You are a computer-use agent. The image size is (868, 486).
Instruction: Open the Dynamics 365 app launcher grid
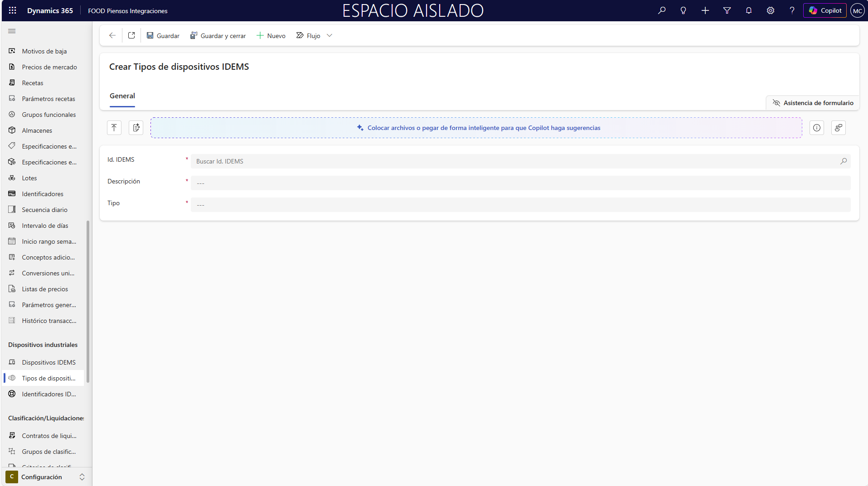(x=12, y=10)
